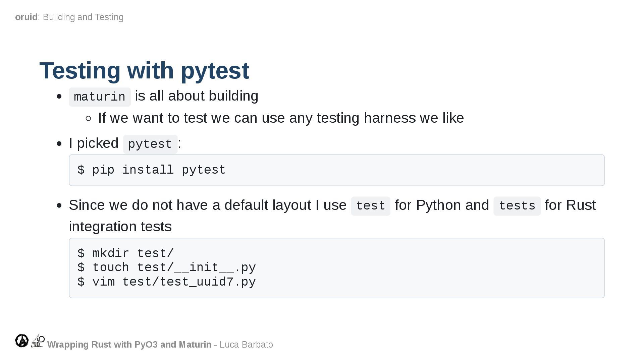This screenshot has width=644, height=362.
Task: Click the author name "Luca Barbato"
Action: pos(246,345)
